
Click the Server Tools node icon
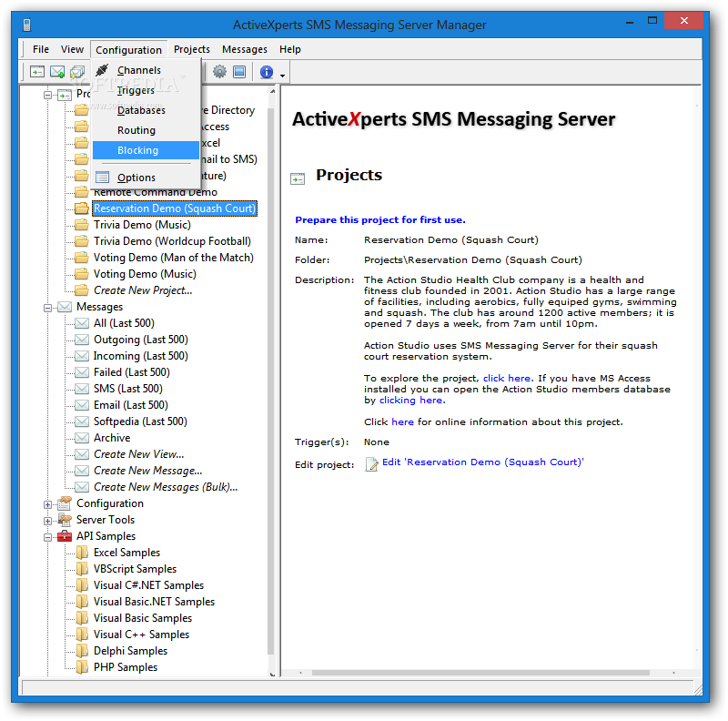(65, 520)
